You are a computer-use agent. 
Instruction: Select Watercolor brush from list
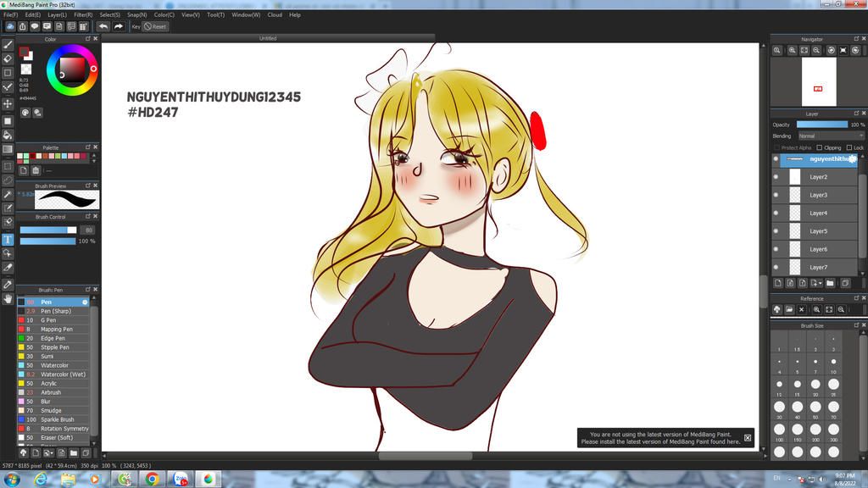[53, 365]
